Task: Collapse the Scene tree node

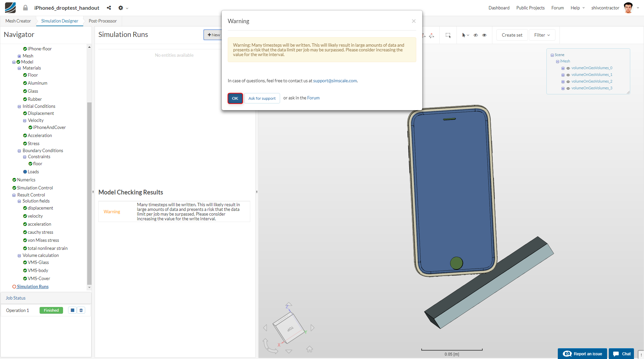Action: click(552, 55)
